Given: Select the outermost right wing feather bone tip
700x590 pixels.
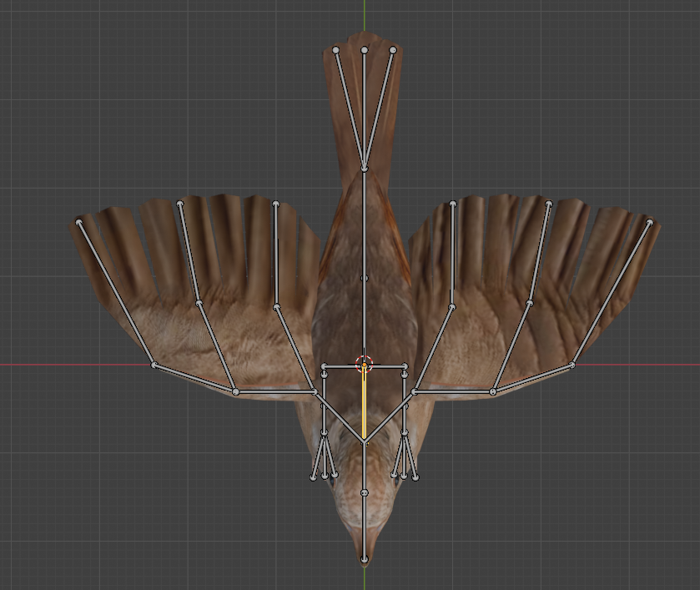Looking at the screenshot, I should tap(649, 222).
